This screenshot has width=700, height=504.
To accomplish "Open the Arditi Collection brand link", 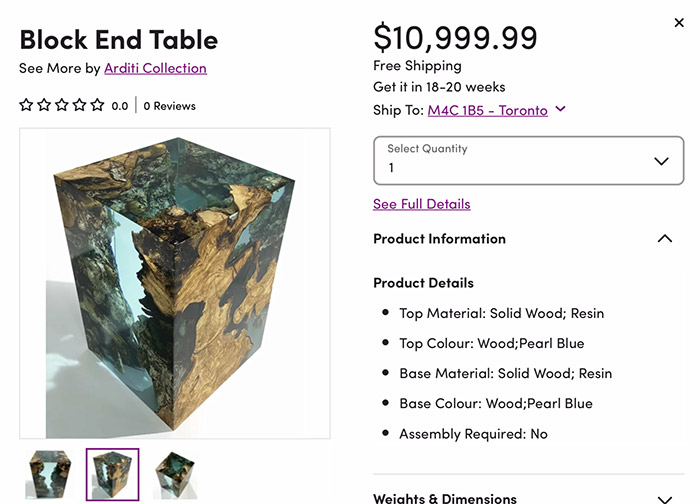I will point(155,68).
